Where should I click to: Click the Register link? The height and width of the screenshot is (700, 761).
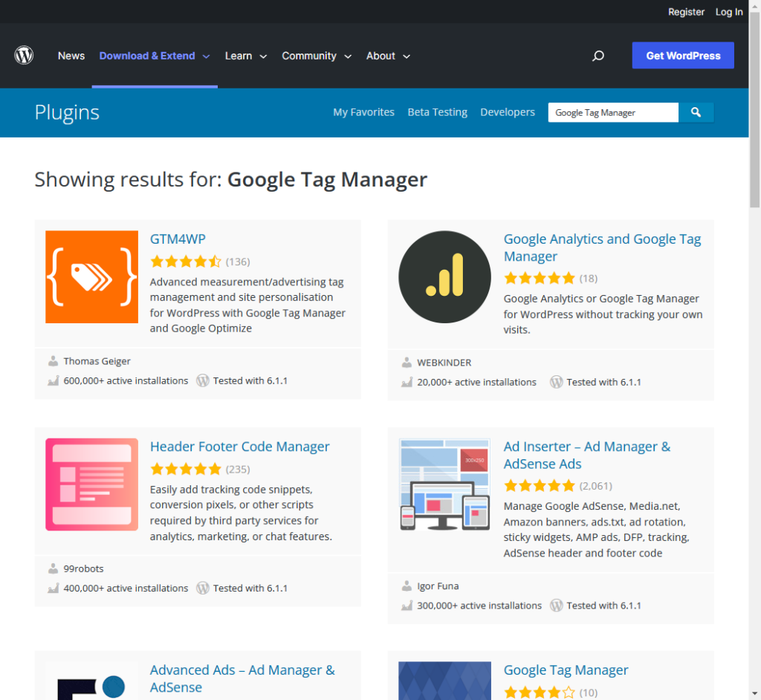point(686,12)
